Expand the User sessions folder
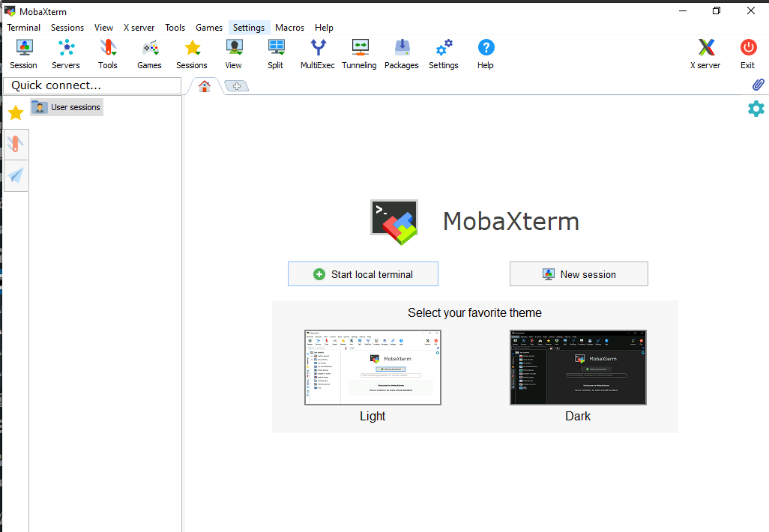Screen dimensions: 769x532 click(66, 107)
